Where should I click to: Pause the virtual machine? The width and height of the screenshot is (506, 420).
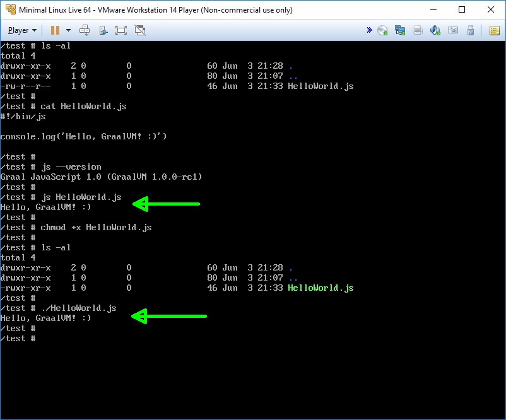(x=55, y=30)
